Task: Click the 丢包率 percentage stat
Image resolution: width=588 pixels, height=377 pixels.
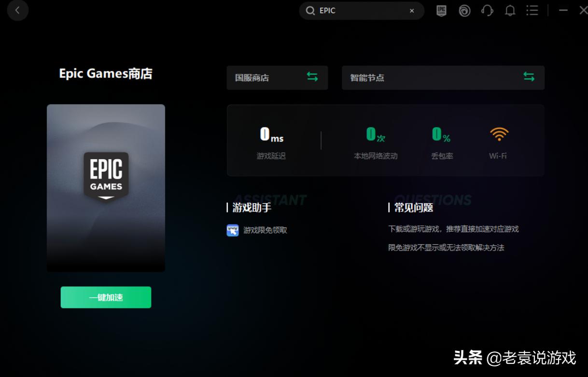Action: click(x=442, y=142)
